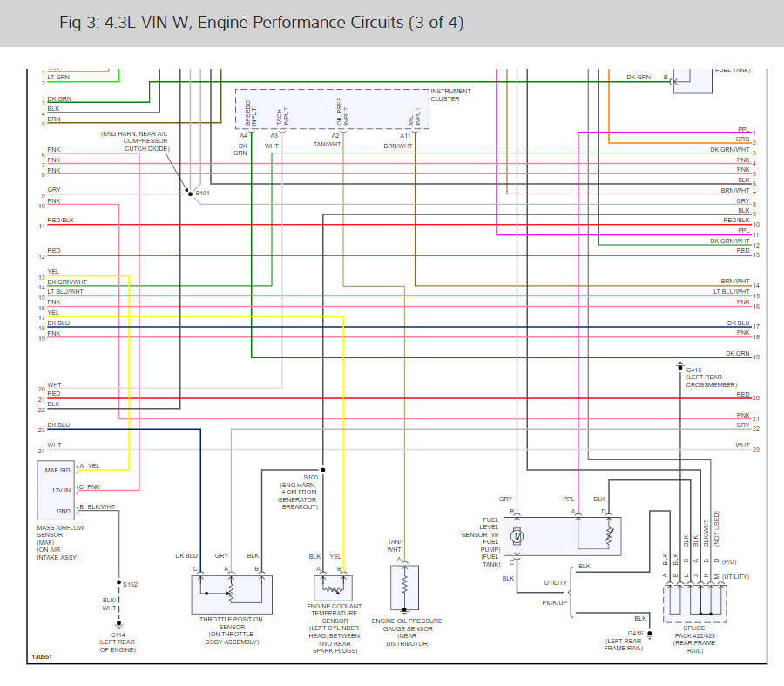
Task: Click the (P/U) label by splice pack
Action: click(729, 562)
